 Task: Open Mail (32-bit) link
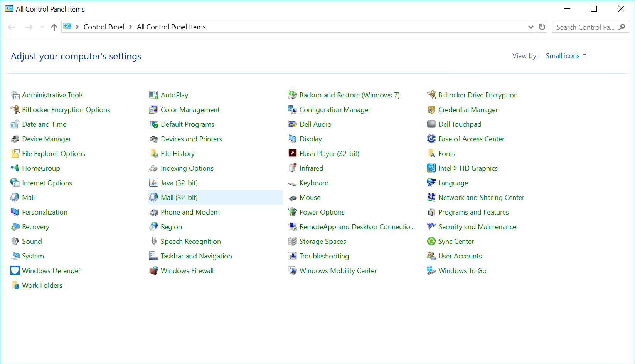pos(179,198)
